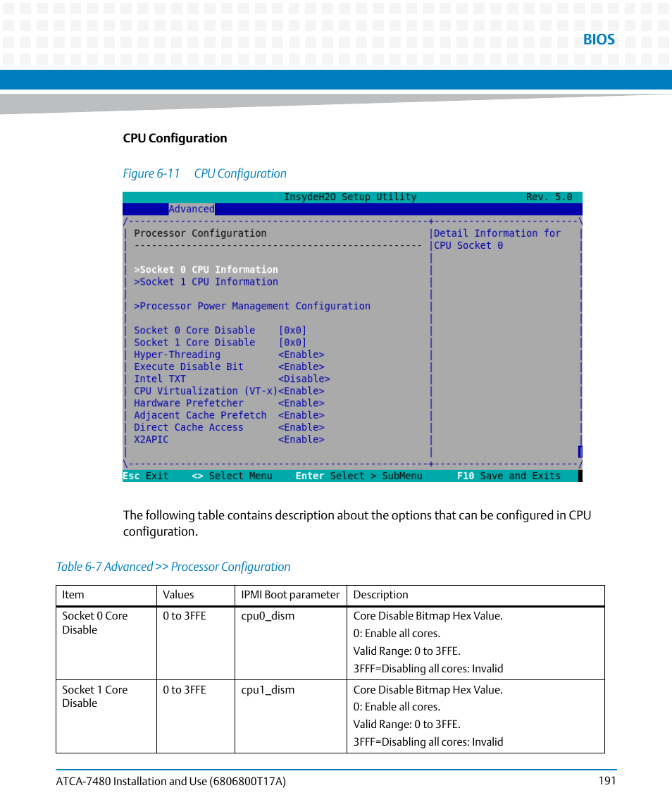The height and width of the screenshot is (807, 672).
Task: Change Execute Disable Bit <Enable> setting
Action: click(x=301, y=367)
